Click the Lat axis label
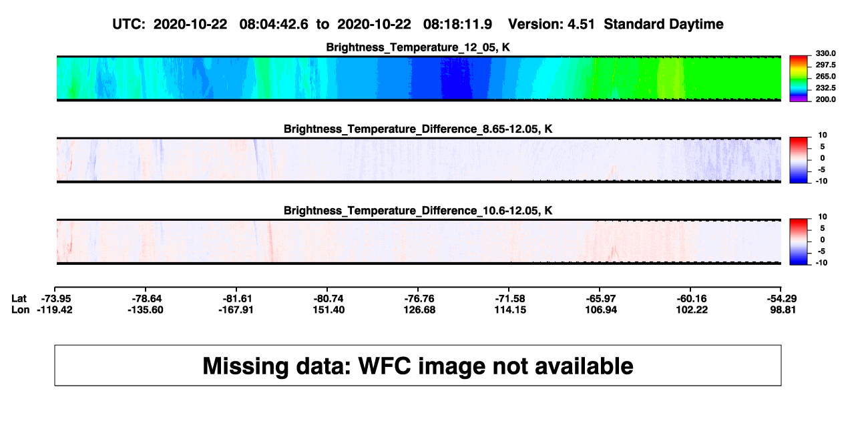The width and height of the screenshot is (868, 445). pyautogui.click(x=19, y=298)
